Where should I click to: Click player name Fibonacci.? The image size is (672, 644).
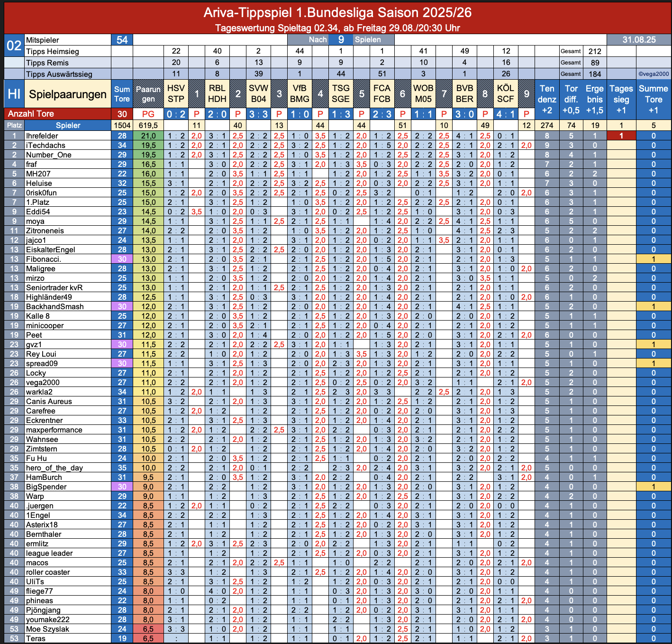[44, 259]
